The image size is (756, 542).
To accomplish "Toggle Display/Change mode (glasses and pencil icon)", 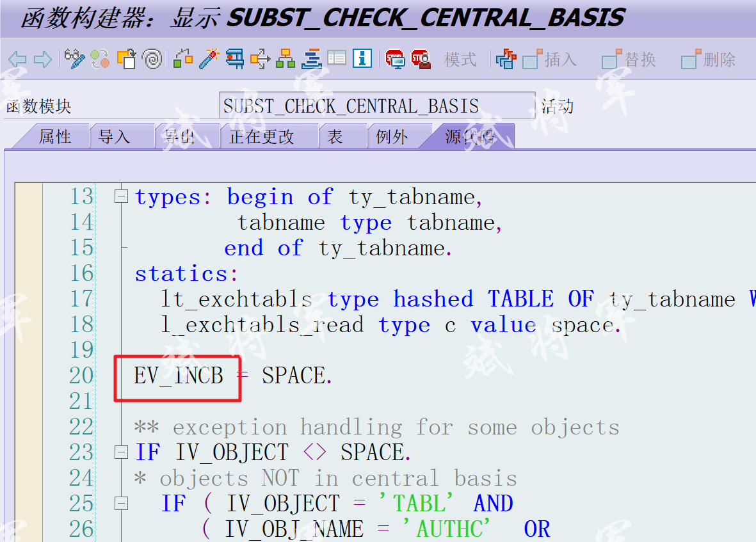I will tap(74, 60).
